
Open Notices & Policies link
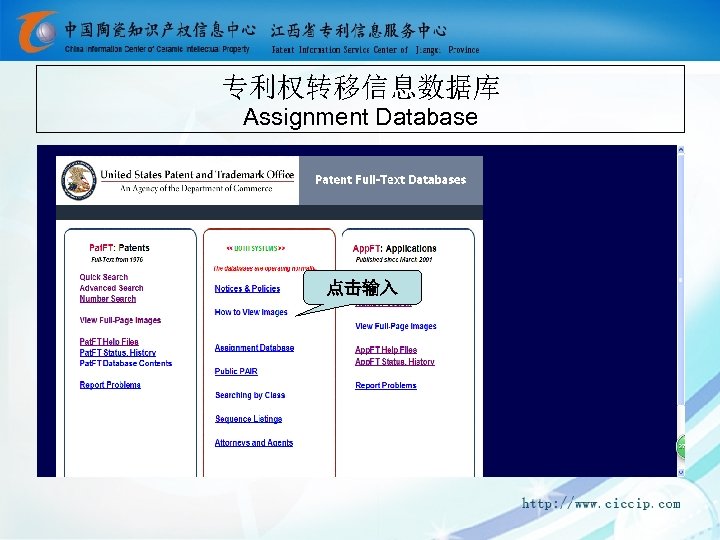click(x=248, y=289)
